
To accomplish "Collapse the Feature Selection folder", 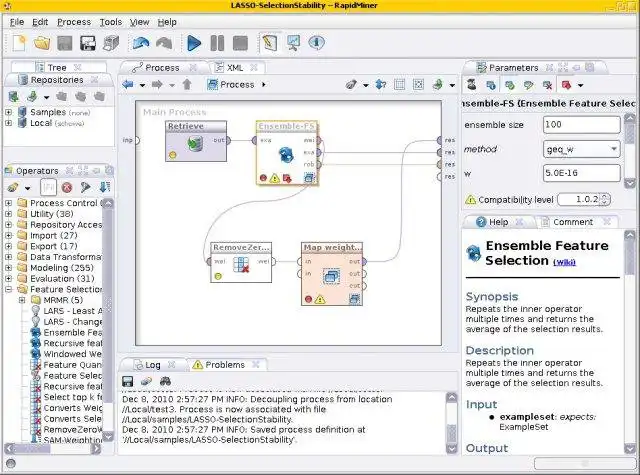I will click(9, 289).
